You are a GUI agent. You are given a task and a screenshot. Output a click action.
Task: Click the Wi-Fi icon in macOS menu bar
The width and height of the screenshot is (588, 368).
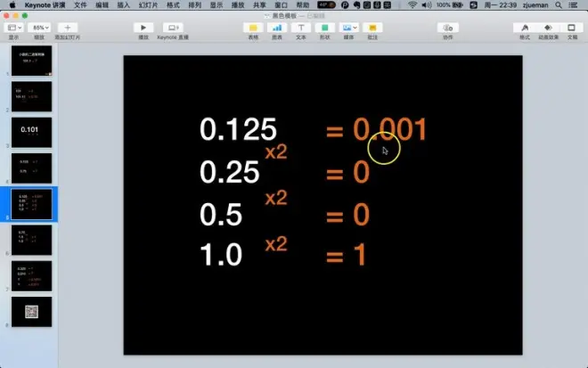(412, 5)
